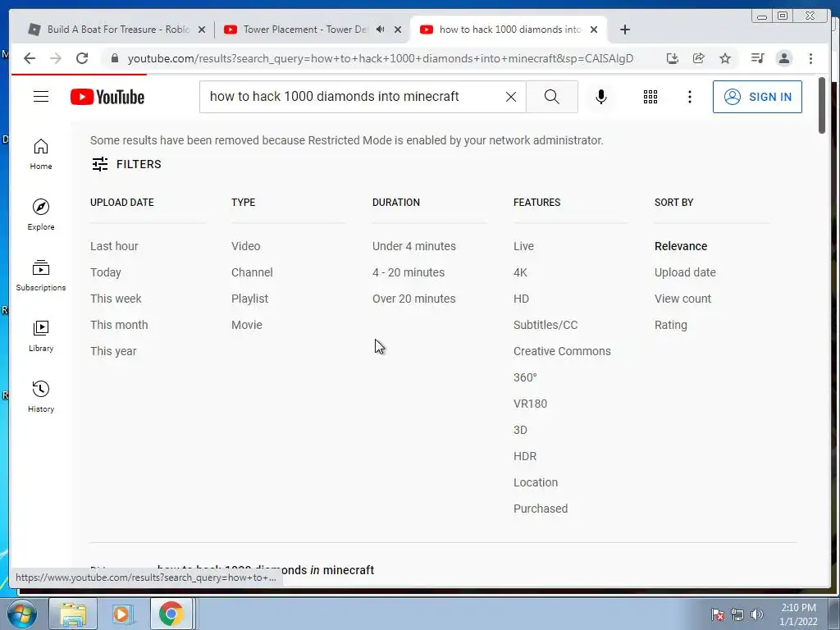This screenshot has height=630, width=840.
Task: Open Chrome profile avatar icon
Action: pyautogui.click(x=783, y=58)
